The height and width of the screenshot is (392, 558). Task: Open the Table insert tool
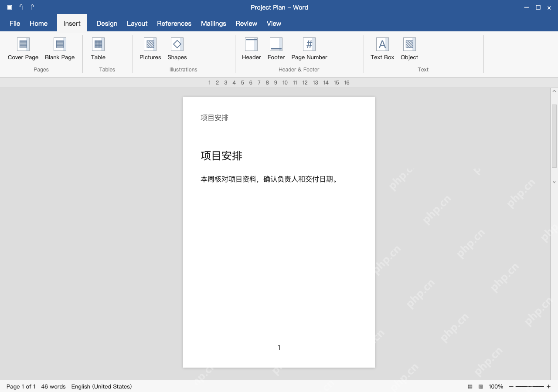coord(98,49)
